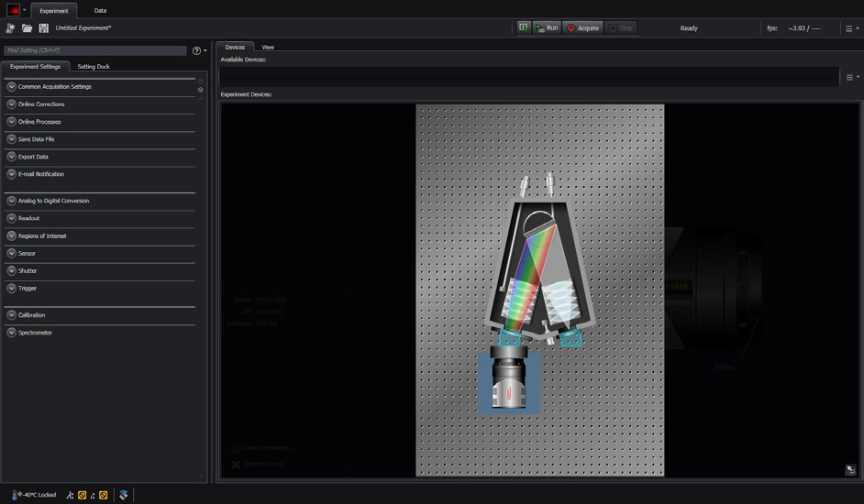This screenshot has height=504, width=864.
Task: Open an experiment with the folder icon
Action: [x=27, y=28]
